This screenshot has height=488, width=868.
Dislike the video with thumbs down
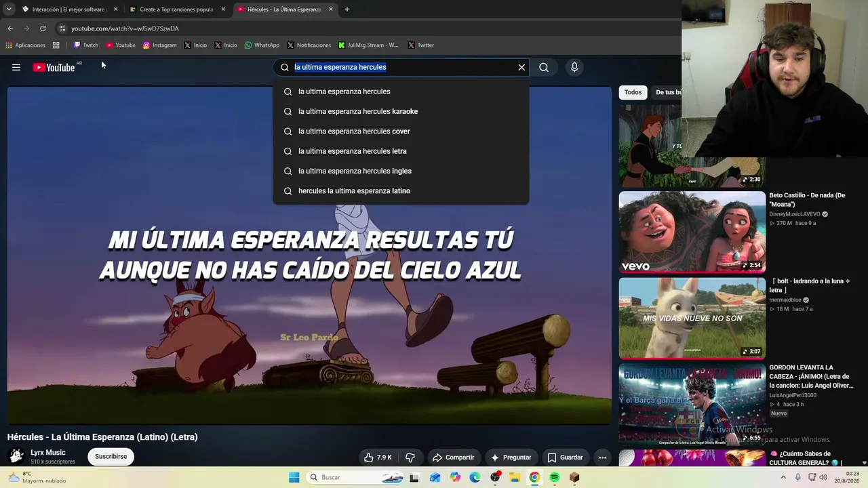410,457
